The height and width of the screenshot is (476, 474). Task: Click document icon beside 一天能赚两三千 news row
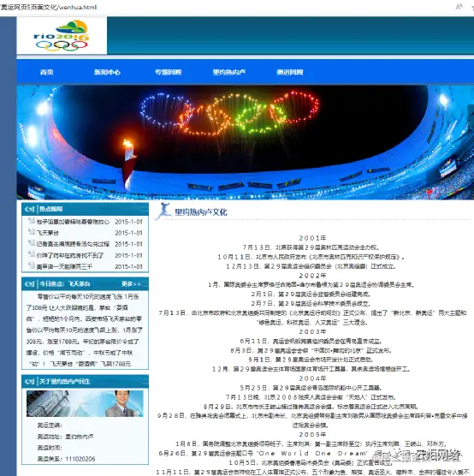[x=32, y=265]
